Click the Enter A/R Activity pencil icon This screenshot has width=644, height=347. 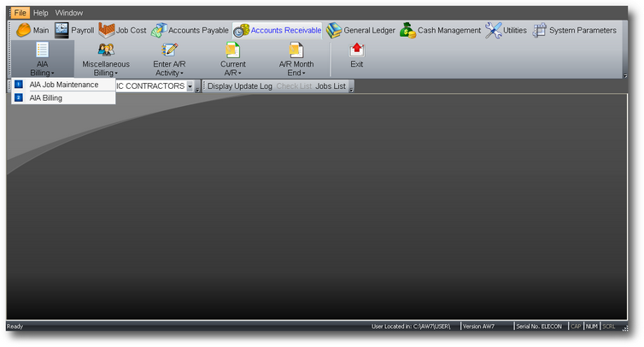(169, 50)
